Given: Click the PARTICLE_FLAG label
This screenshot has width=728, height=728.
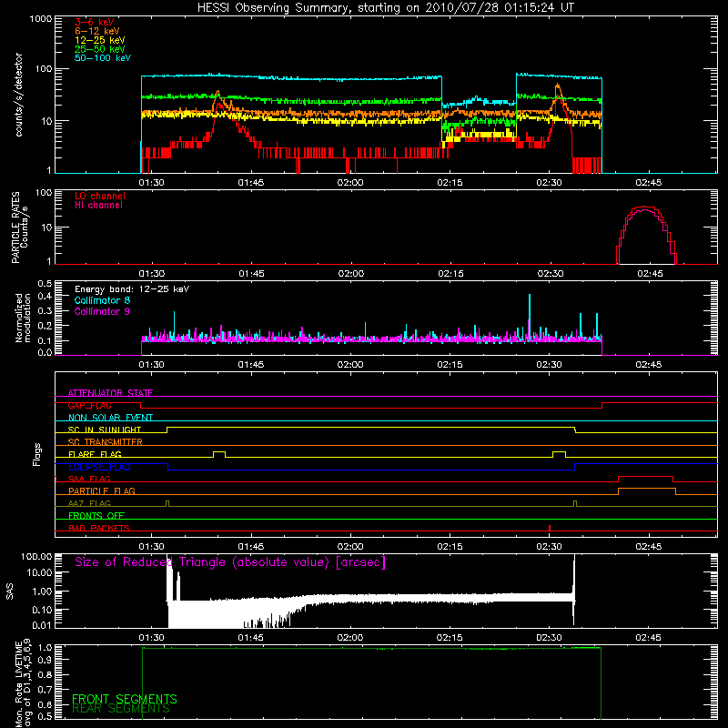Looking at the screenshot, I should coord(102,490).
